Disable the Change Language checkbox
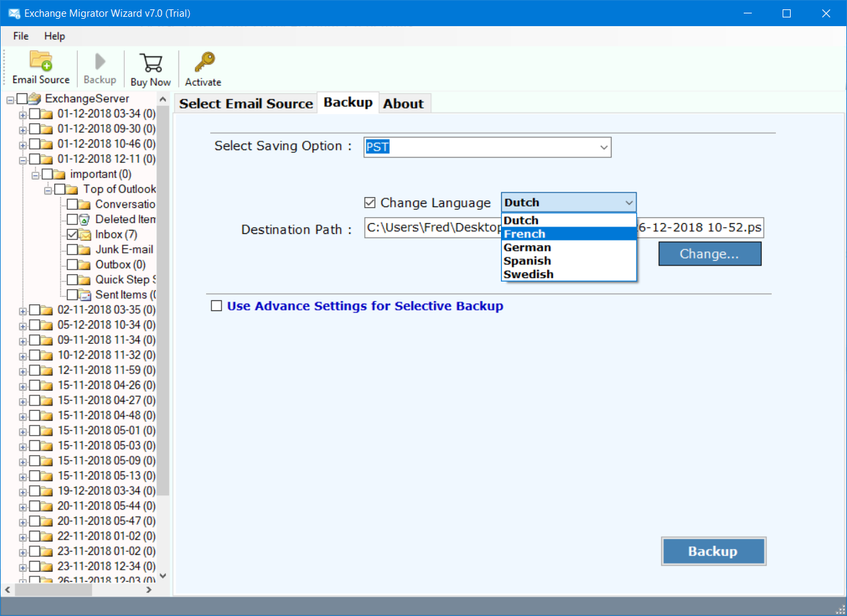Image resolution: width=847 pixels, height=616 pixels. (x=370, y=202)
